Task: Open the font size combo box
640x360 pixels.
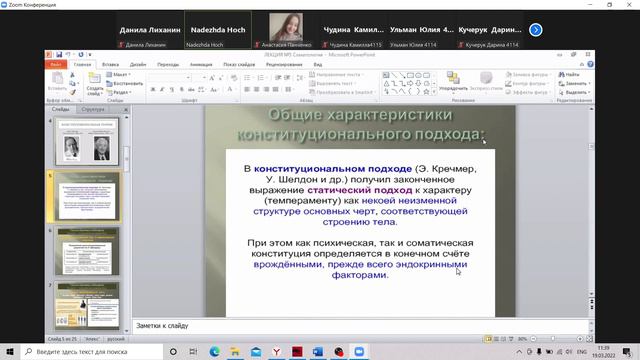Action: (x=199, y=78)
